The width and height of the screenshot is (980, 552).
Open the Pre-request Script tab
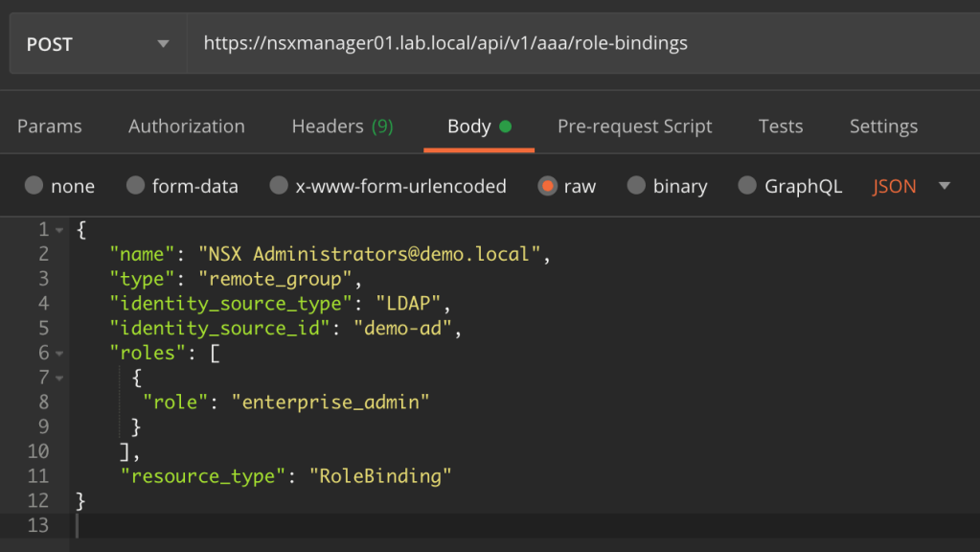(634, 126)
